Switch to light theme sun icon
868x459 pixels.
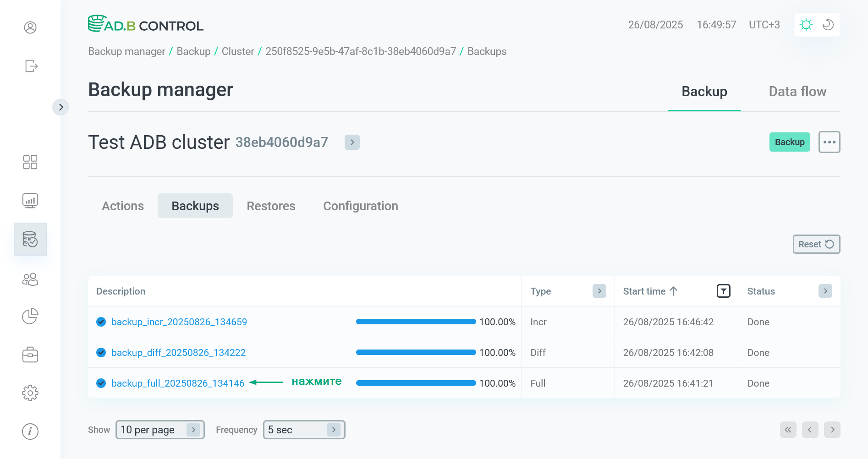tap(806, 25)
